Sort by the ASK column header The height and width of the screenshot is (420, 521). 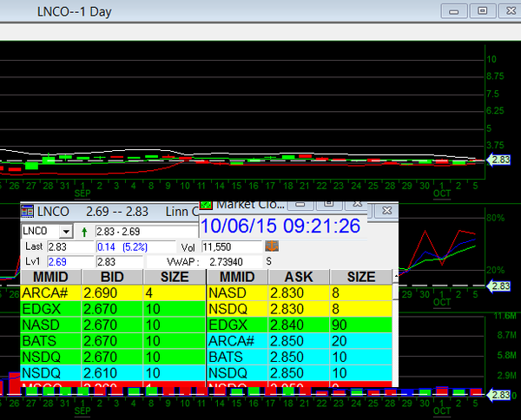298,277
